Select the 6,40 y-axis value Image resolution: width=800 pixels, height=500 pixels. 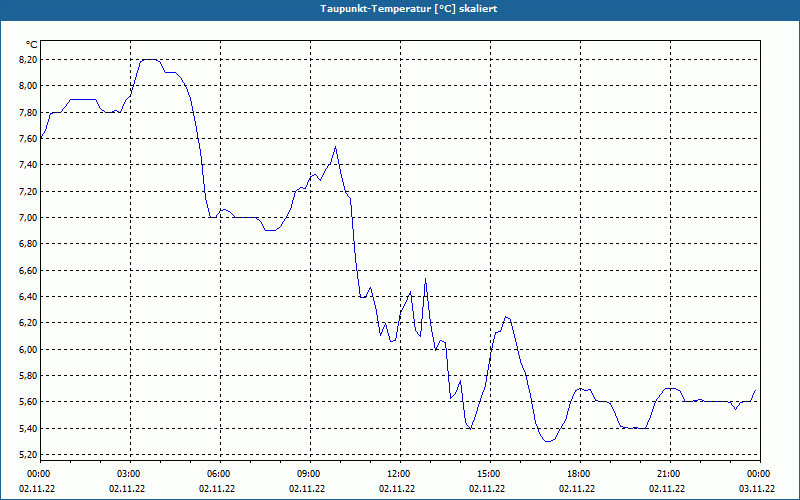(x=27, y=296)
